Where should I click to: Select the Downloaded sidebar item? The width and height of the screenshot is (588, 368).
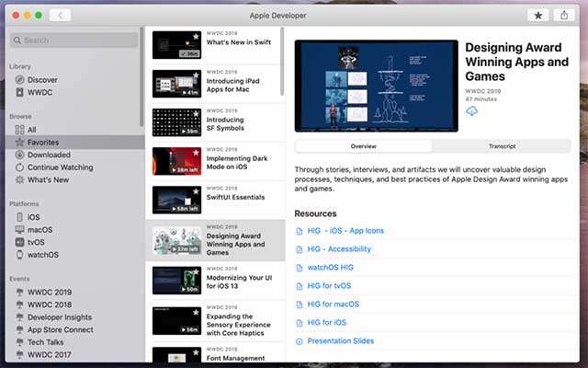pyautogui.click(x=48, y=155)
